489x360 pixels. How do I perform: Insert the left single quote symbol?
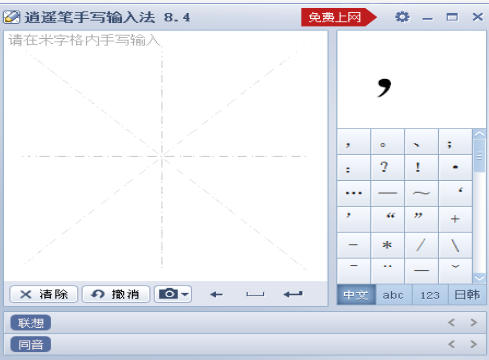coord(455,193)
